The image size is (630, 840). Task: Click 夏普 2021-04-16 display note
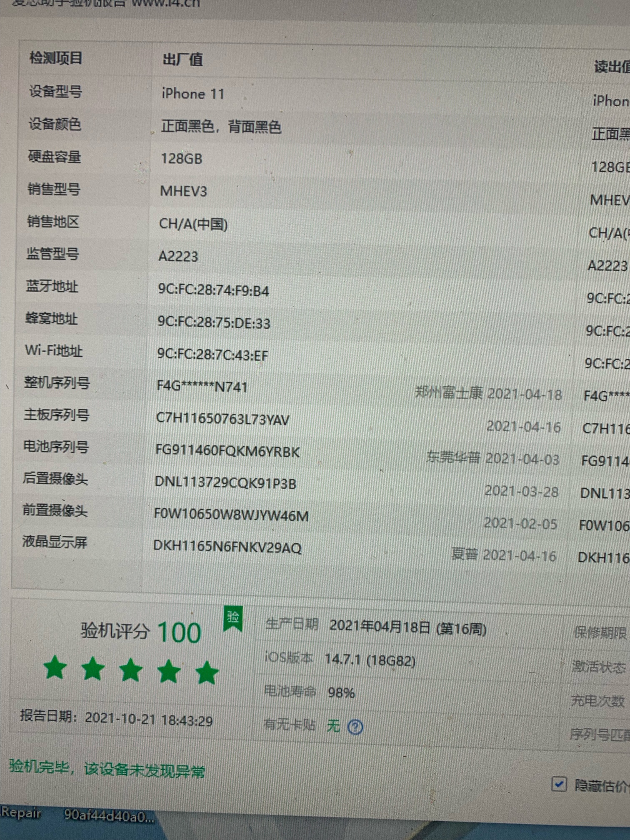504,555
